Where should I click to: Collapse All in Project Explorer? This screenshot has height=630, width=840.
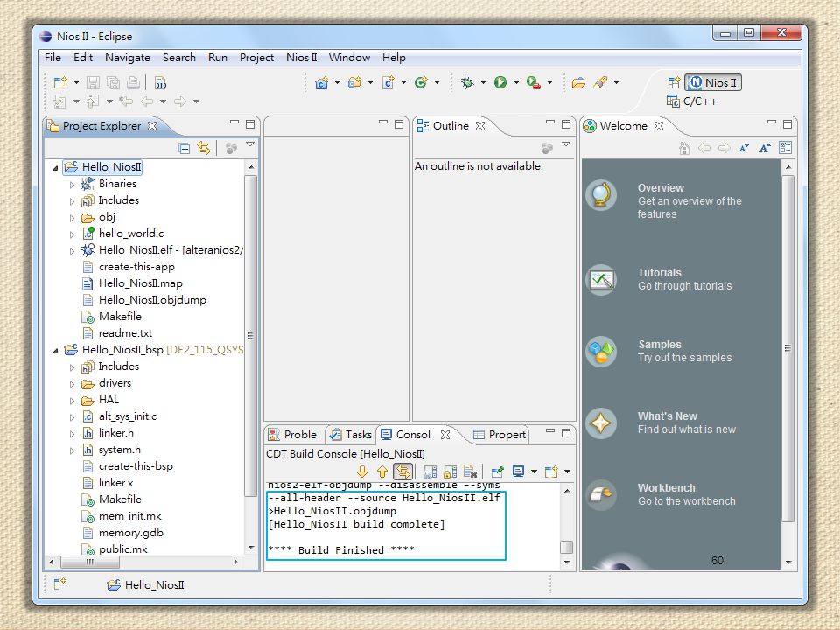pos(185,149)
